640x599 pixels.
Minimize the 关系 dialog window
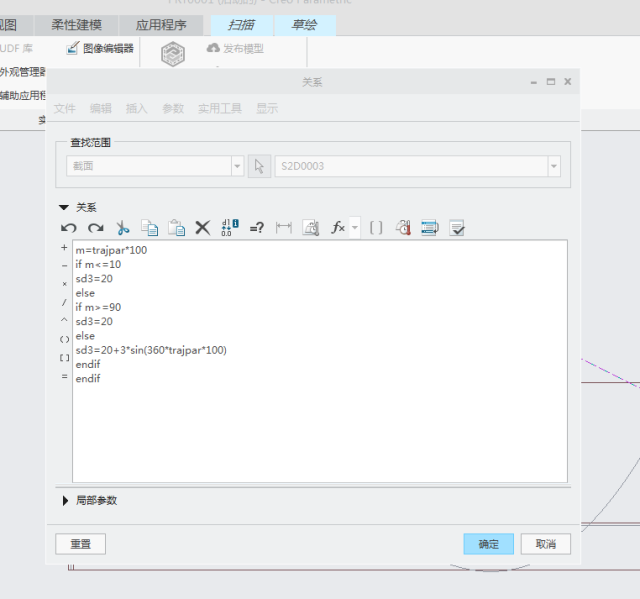click(533, 82)
